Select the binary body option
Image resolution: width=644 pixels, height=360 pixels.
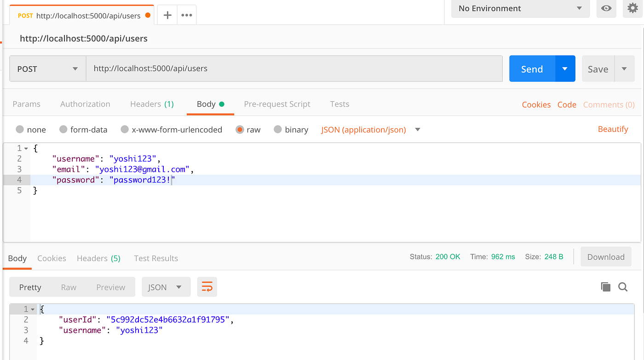(x=278, y=129)
